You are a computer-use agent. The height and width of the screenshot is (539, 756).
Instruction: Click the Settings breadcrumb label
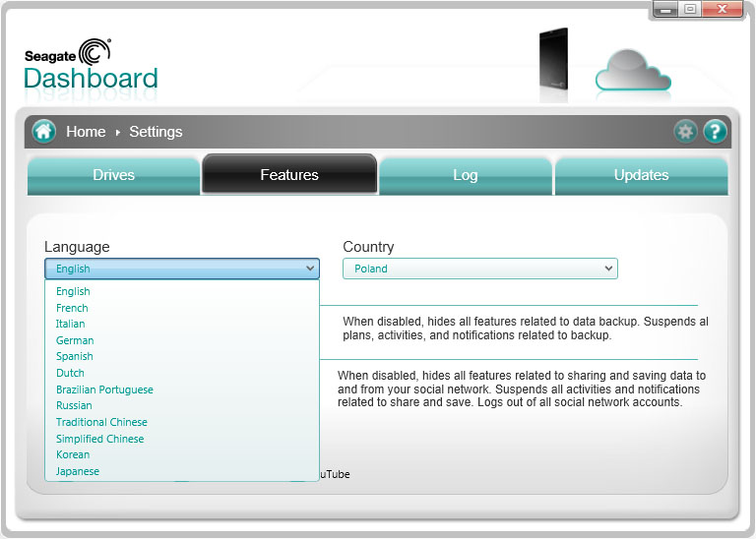156,132
